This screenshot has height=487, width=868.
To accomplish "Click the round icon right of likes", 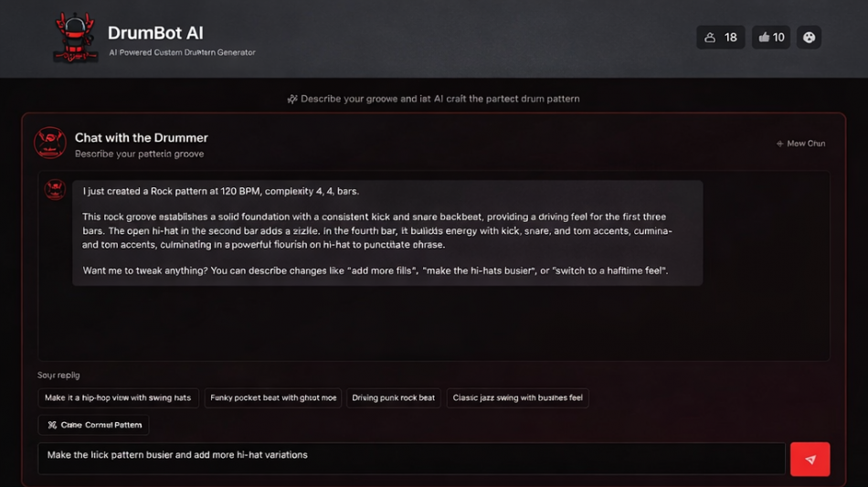I will (809, 37).
